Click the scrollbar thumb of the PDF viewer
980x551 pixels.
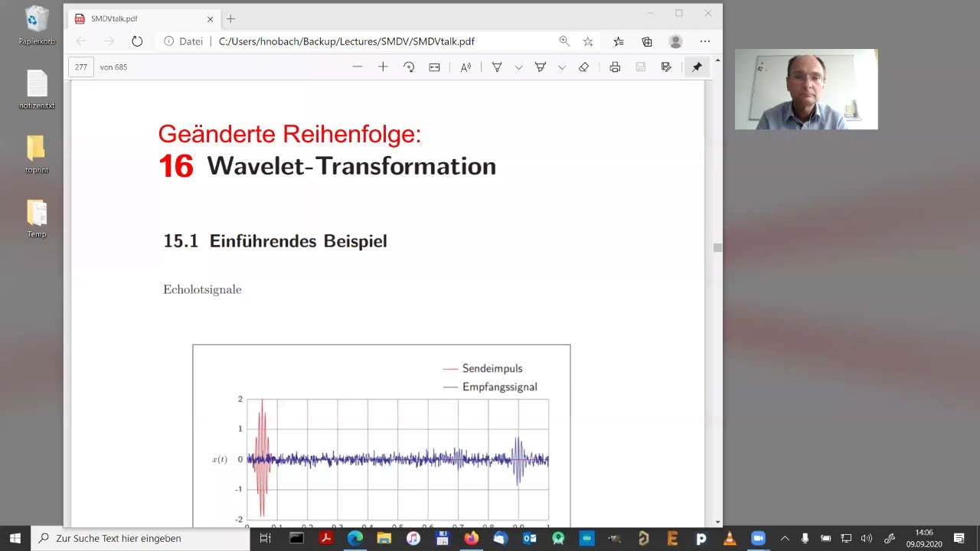pyautogui.click(x=717, y=247)
